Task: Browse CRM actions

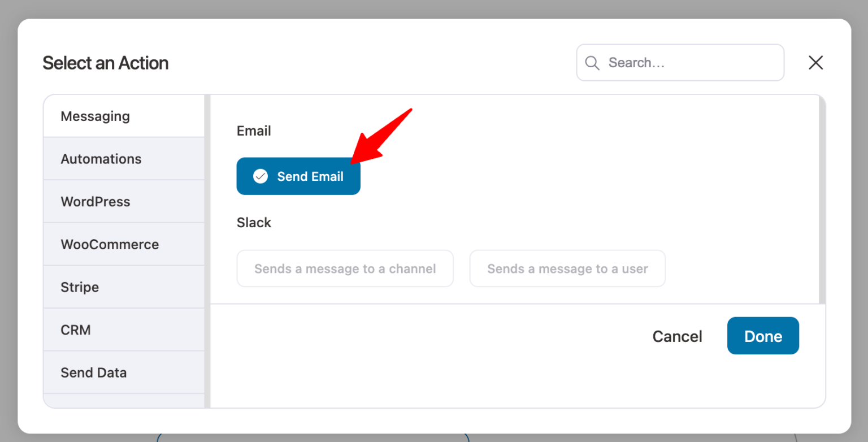Action: tap(76, 329)
